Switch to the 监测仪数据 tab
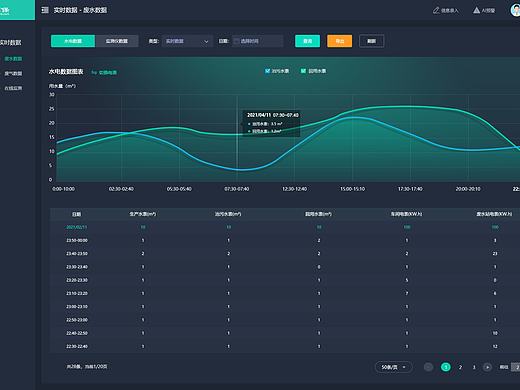 tap(117, 41)
